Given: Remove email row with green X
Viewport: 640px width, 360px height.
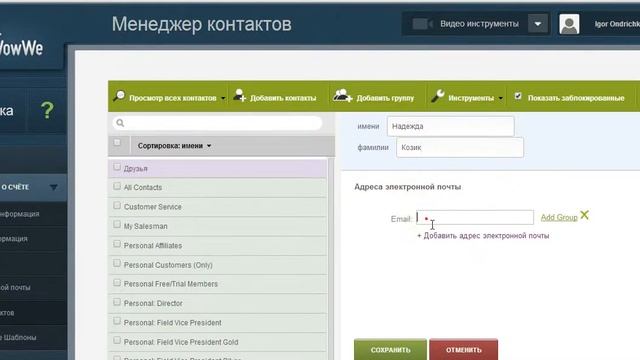Looking at the screenshot, I should point(584,215).
